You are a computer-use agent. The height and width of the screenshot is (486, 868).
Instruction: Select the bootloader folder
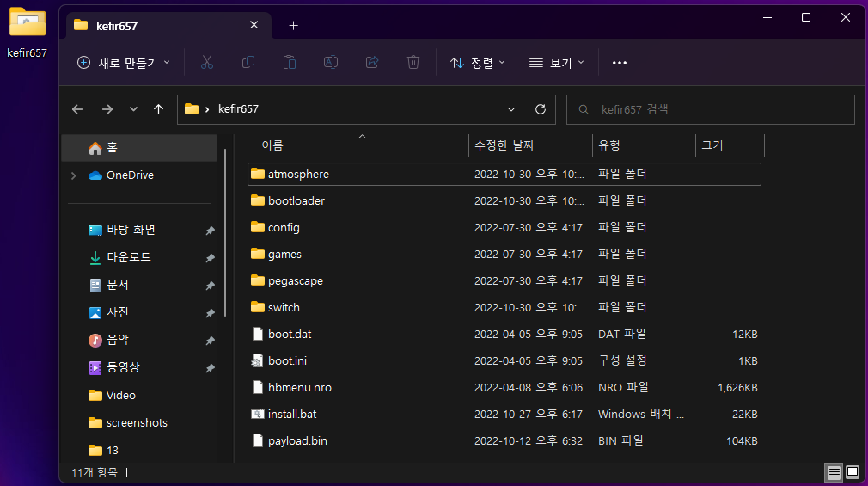click(x=504, y=200)
